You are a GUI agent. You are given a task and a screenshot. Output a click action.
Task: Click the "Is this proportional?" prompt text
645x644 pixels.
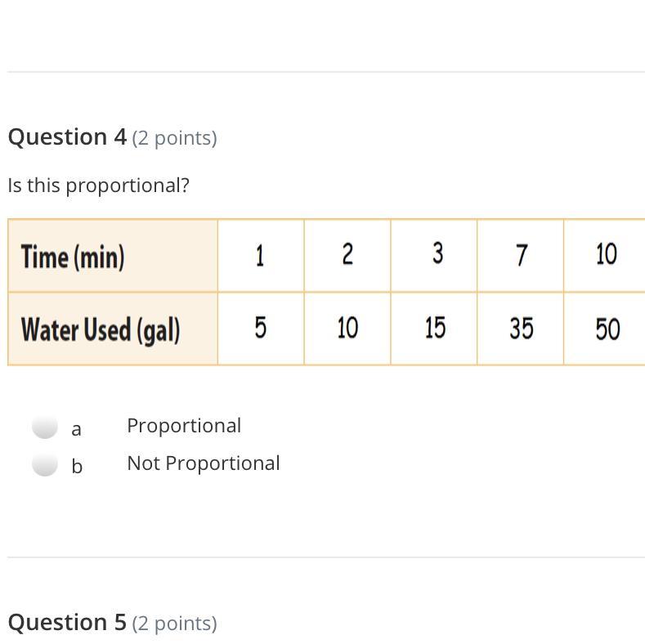(98, 186)
